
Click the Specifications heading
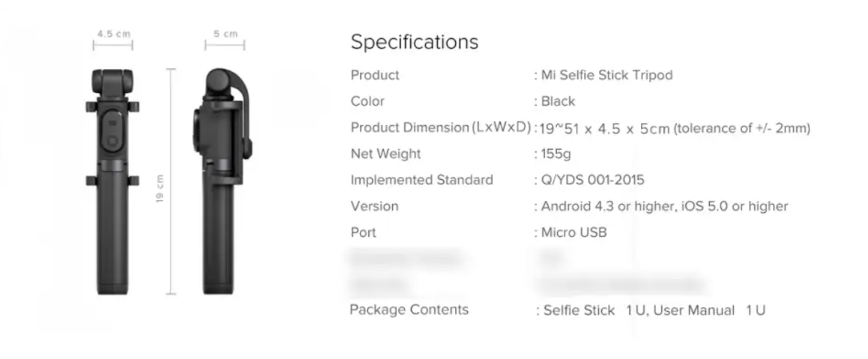[x=414, y=42]
